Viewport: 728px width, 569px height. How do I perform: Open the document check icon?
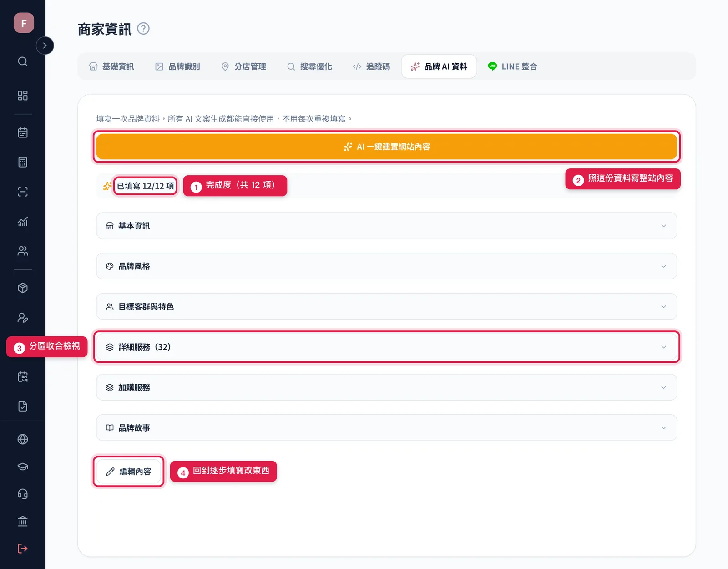(23, 406)
